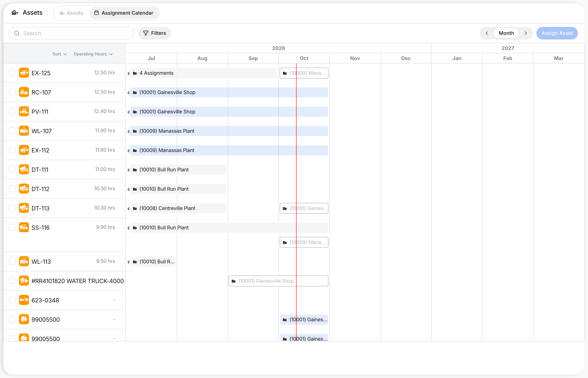Tick the WL-107 row checkbox
The width and height of the screenshot is (588, 378).
click(x=12, y=131)
